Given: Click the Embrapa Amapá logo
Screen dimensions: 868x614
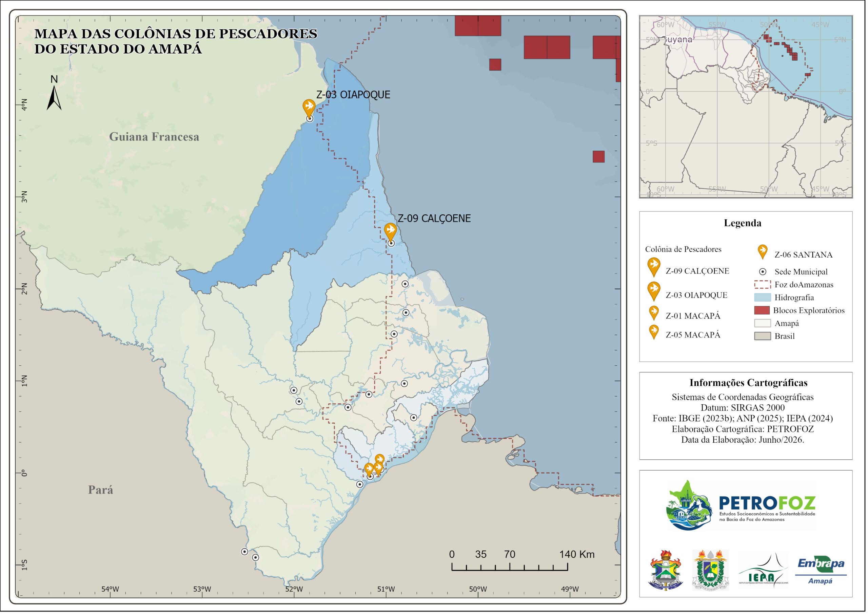Looking at the screenshot, I should tap(822, 571).
